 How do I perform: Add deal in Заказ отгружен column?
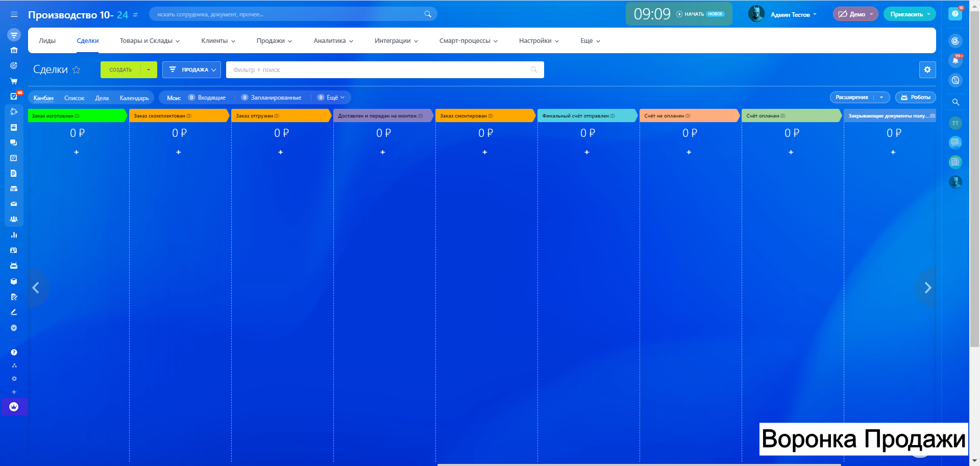click(281, 152)
